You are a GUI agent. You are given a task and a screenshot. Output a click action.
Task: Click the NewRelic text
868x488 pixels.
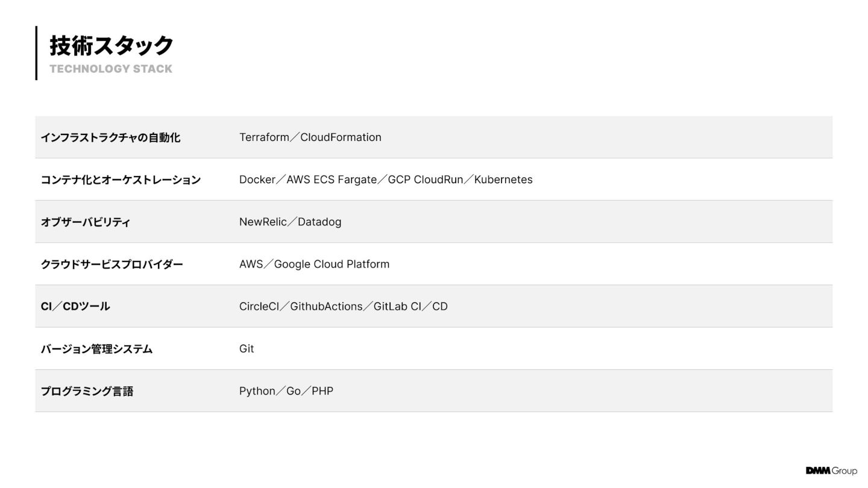click(x=263, y=222)
